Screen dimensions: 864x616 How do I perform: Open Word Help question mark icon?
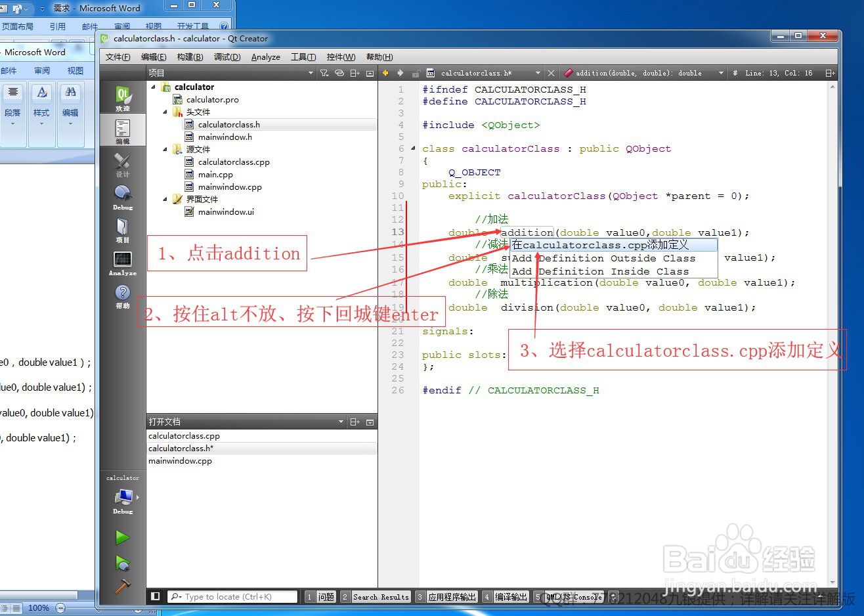coord(224,26)
